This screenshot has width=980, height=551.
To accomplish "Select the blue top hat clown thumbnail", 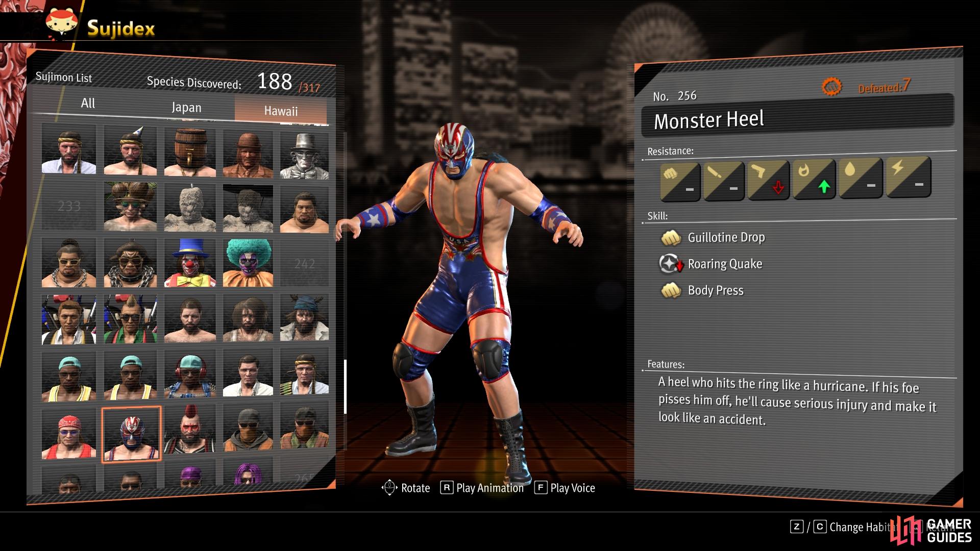I will (x=189, y=263).
